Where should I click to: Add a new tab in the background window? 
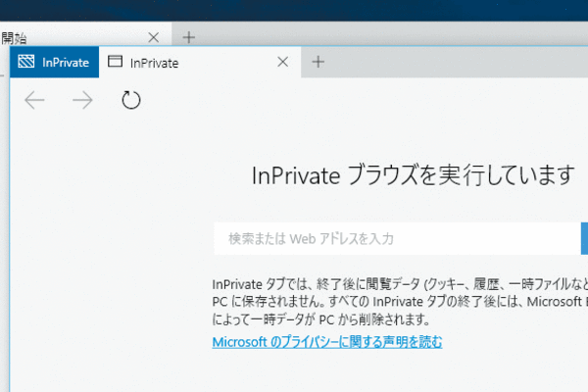tap(188, 37)
